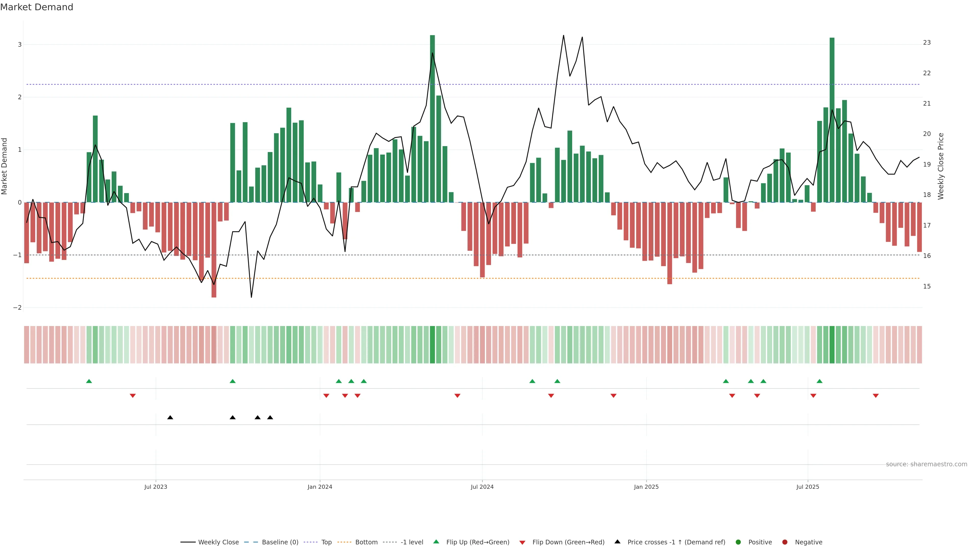Click the darkest green heatmap cell after Jul 2025
980x551 pixels.
[x=832, y=345]
